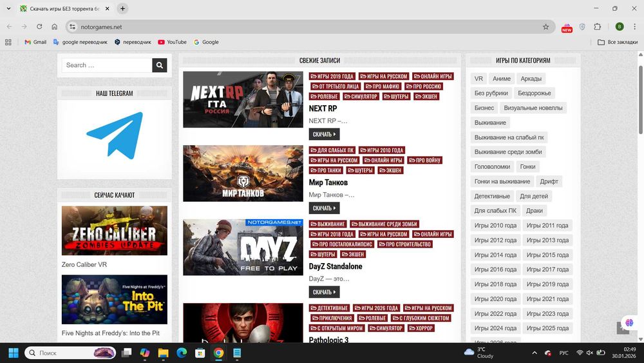View site information icon in address bar
Screen dimensions: 644x363
pos(73,26)
